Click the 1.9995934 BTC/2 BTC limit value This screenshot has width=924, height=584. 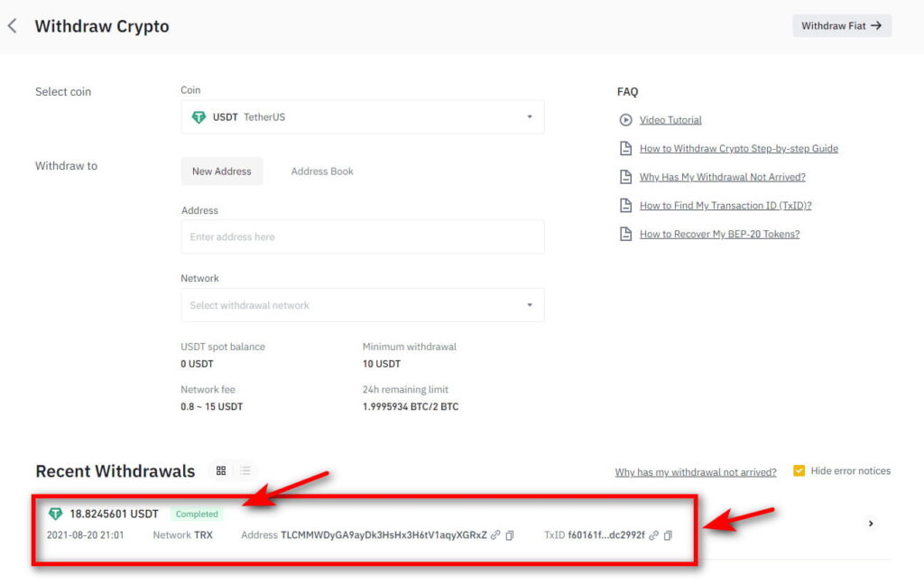pyautogui.click(x=411, y=406)
